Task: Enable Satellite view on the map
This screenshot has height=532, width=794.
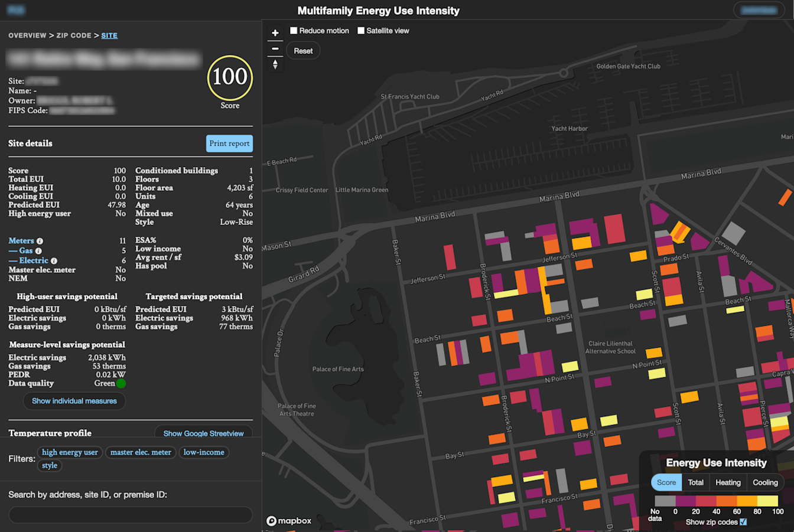Action: 362,30
